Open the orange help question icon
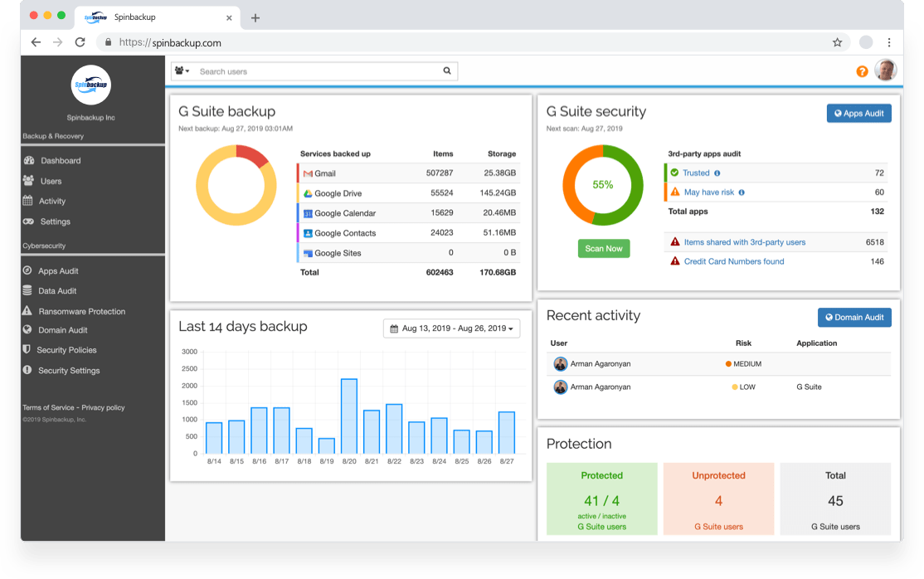Viewport: 924px width, 579px height. click(x=862, y=71)
